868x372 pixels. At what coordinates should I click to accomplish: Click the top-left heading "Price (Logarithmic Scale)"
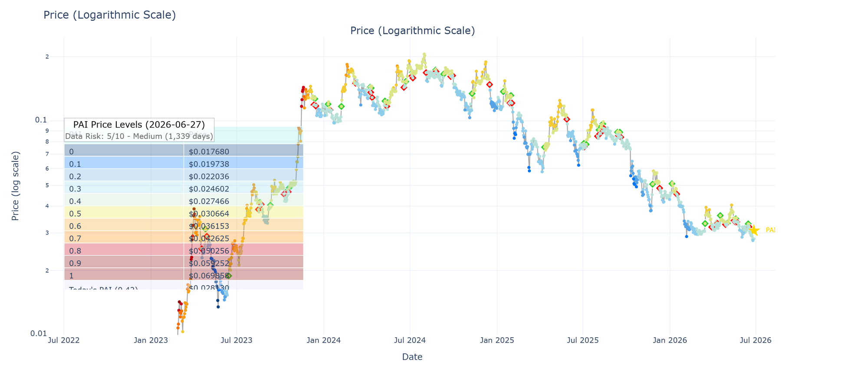point(109,15)
